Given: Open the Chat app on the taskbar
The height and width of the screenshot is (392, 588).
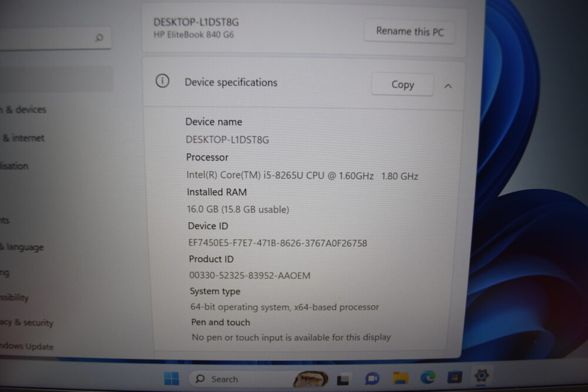Looking at the screenshot, I should (x=372, y=379).
